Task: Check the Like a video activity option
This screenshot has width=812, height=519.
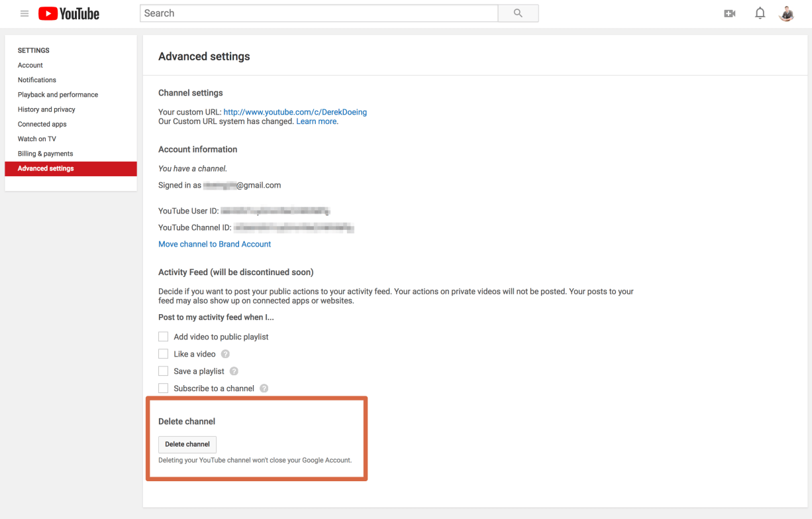Action: (163, 353)
